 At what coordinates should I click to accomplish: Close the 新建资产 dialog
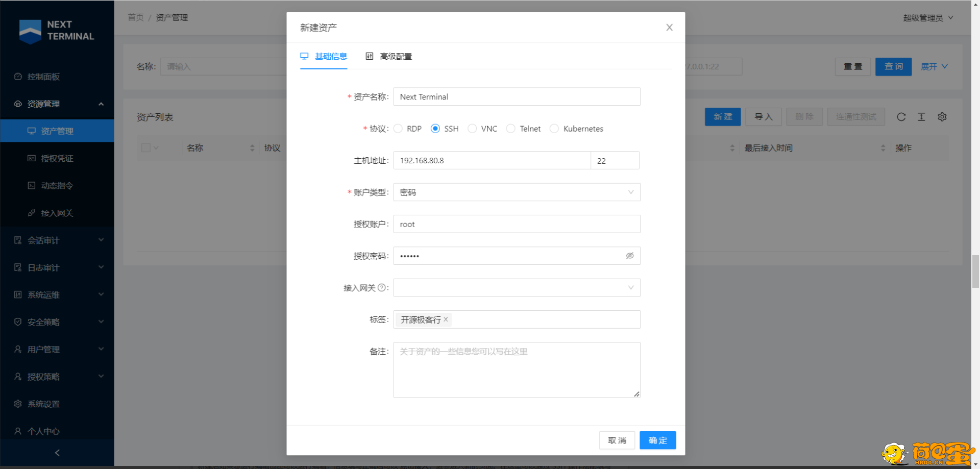(669, 28)
